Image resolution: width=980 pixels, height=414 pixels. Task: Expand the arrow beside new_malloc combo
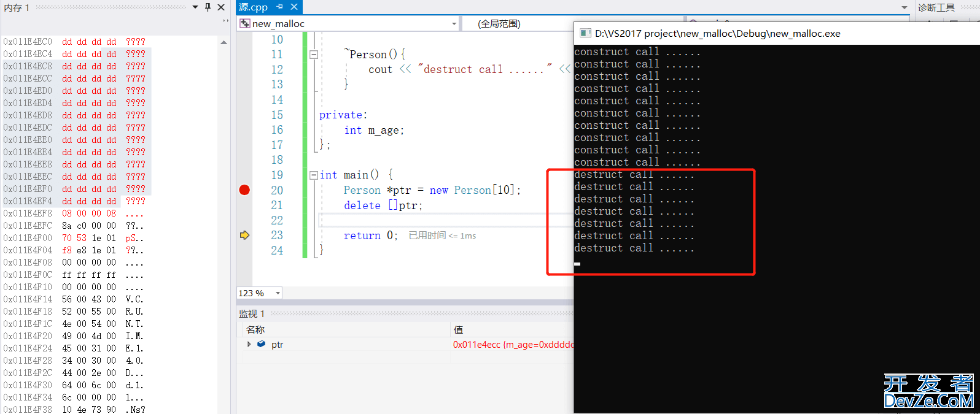454,24
